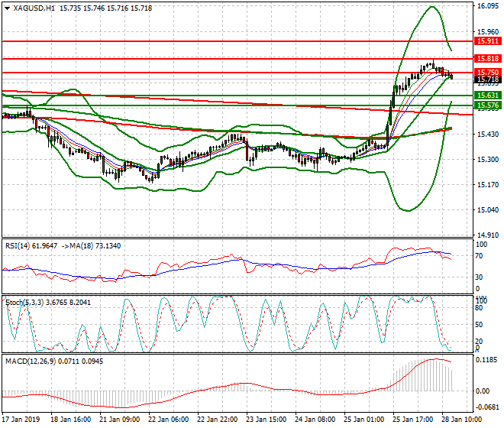Screen dimensions: 504x428
Task: Click the 15.300 value on price axis
Action: click(486, 160)
